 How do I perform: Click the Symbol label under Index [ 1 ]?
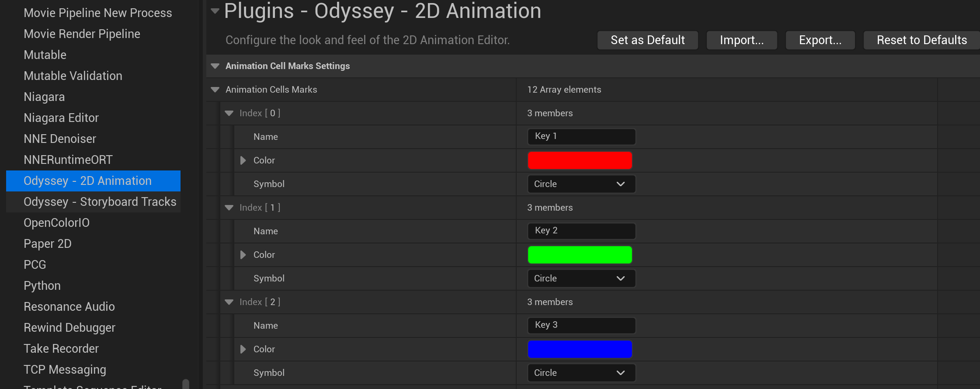coord(269,278)
